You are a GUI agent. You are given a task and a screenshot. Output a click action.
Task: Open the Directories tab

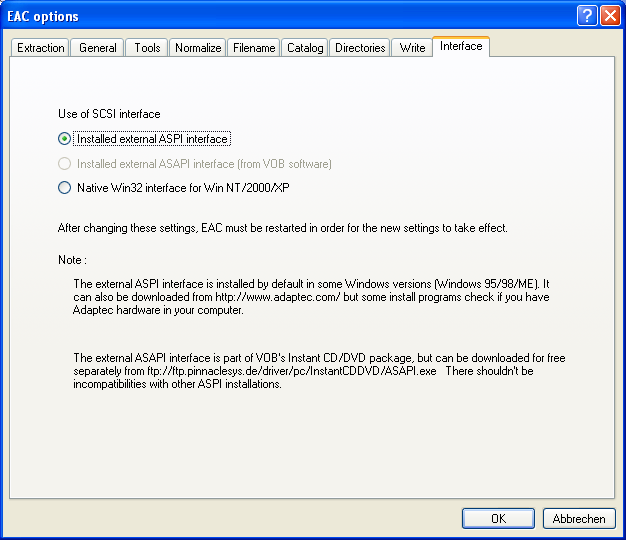coord(360,48)
